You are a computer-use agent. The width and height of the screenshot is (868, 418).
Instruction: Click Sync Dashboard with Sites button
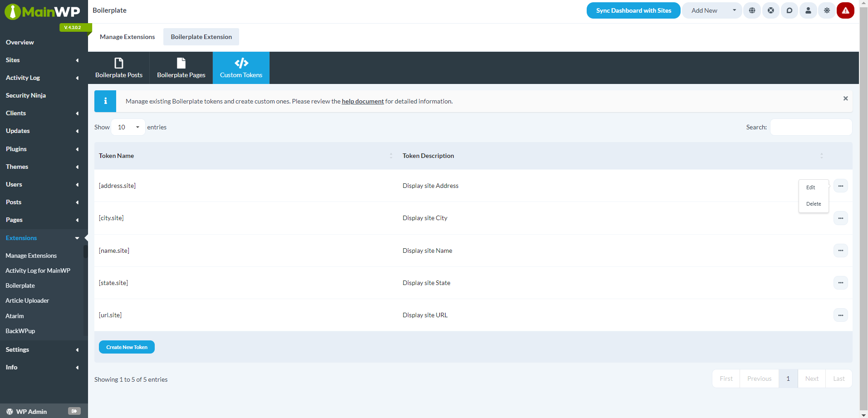pos(633,10)
